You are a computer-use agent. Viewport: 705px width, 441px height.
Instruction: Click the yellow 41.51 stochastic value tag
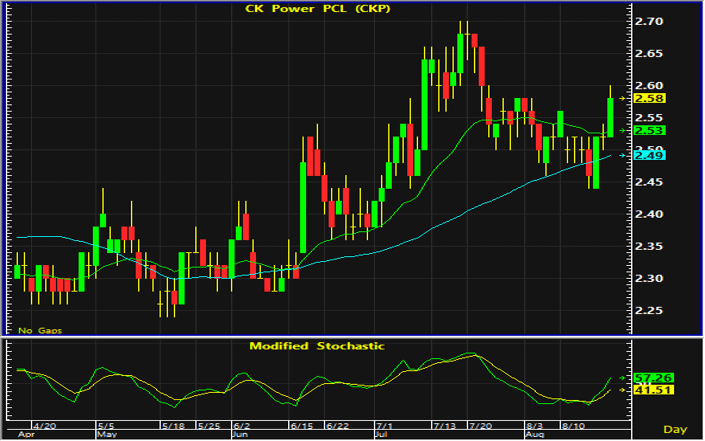(x=653, y=390)
